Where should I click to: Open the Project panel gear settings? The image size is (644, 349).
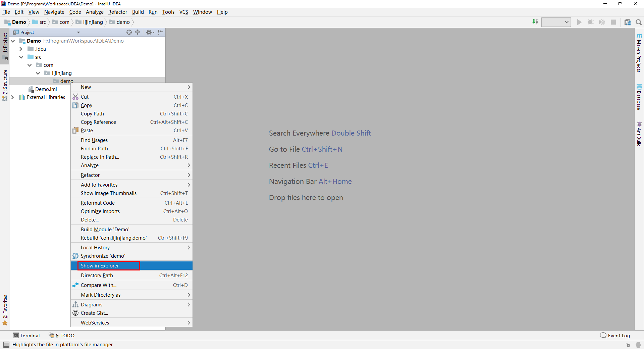[x=150, y=32]
